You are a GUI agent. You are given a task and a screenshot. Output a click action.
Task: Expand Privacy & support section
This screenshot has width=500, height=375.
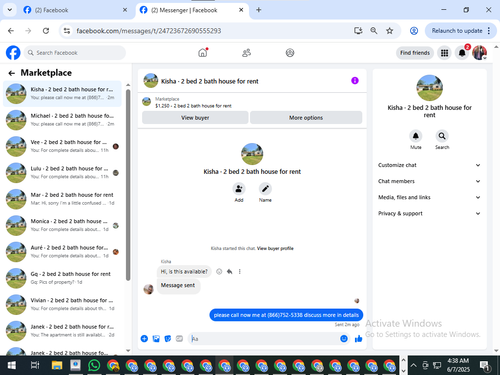[x=429, y=213]
